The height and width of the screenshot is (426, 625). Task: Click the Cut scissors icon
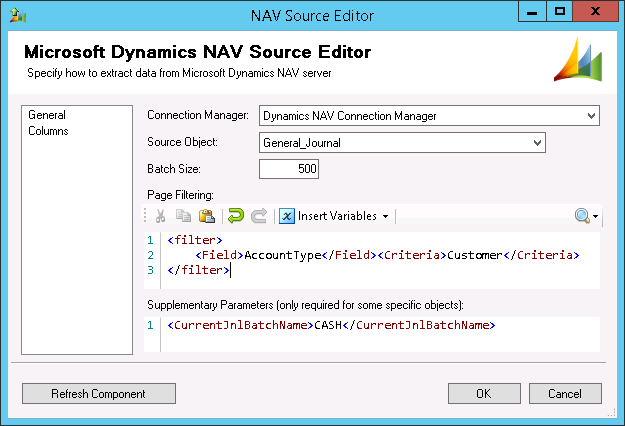click(x=160, y=216)
